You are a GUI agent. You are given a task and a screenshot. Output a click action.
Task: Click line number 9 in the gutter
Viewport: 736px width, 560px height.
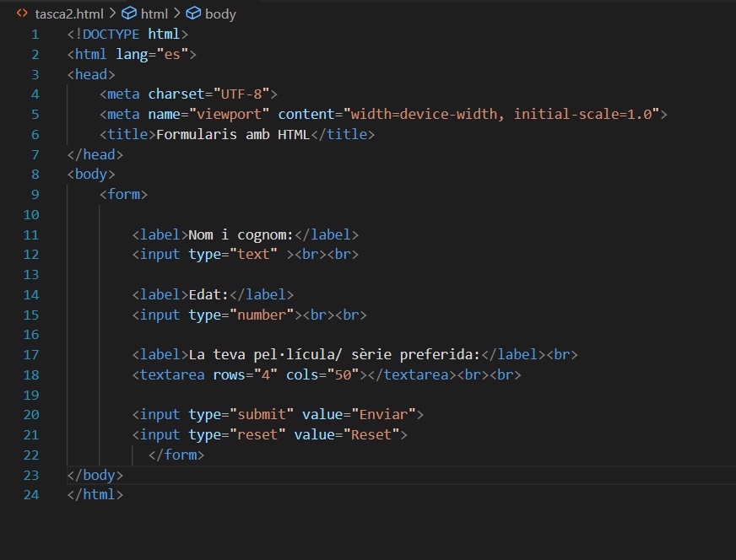click(x=35, y=194)
